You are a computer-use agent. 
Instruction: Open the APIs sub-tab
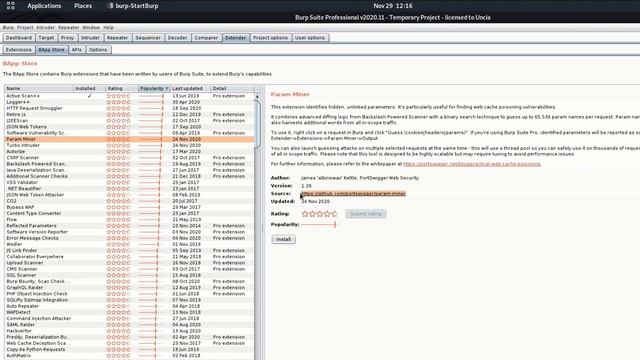coord(76,50)
